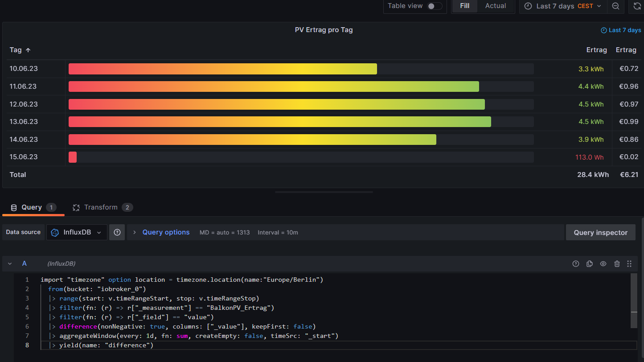Click the 14.06.23 date cell
The image size is (644, 362).
(23, 140)
